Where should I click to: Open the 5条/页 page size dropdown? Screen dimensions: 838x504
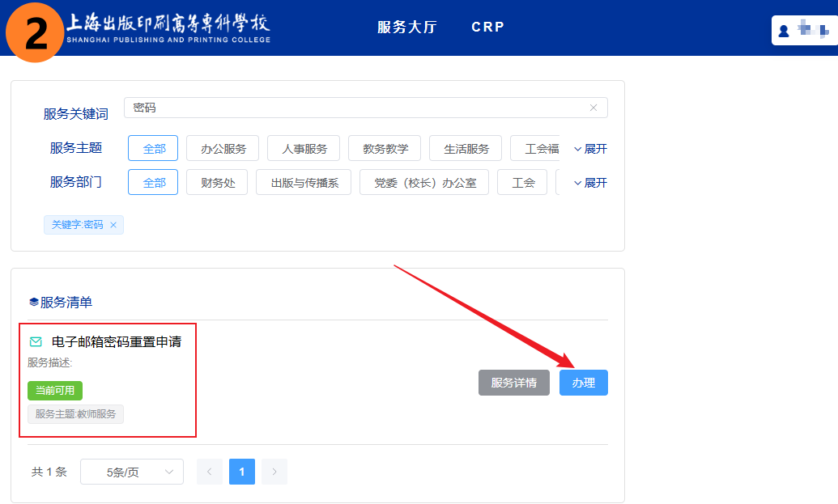pos(132,472)
